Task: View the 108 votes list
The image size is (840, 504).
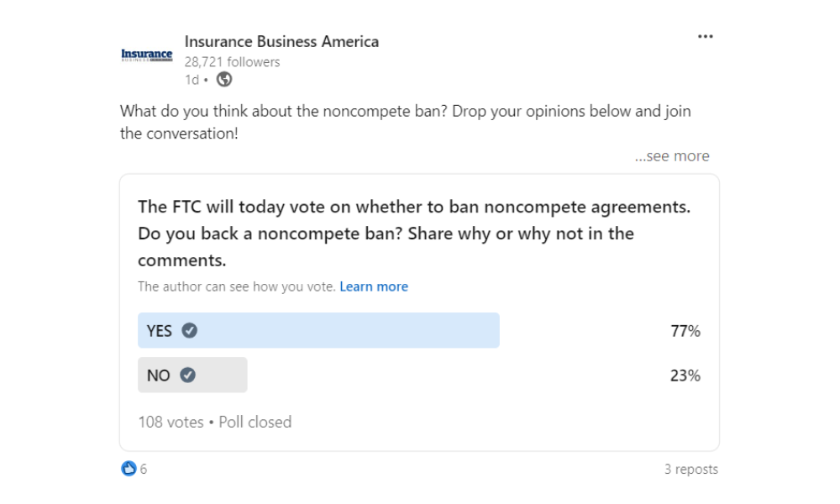Action: pos(171,422)
